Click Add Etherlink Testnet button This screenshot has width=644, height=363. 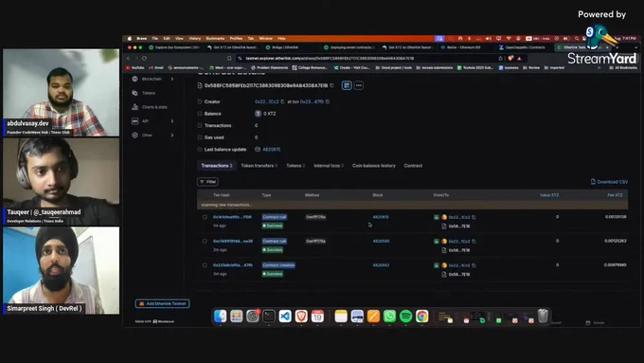point(162,304)
